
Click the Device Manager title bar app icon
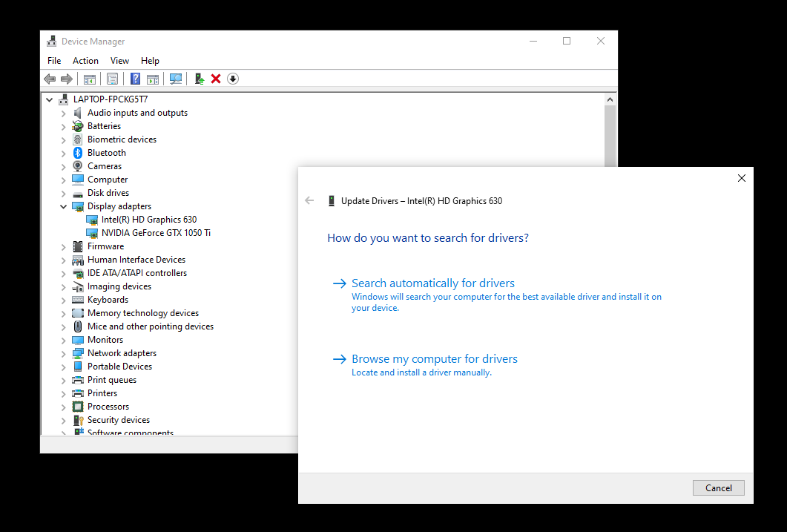[x=52, y=41]
